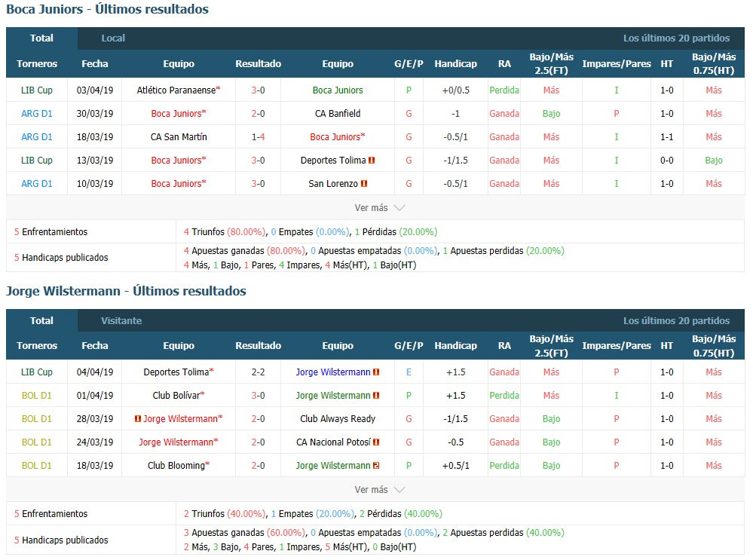The image size is (753, 560).
Task: Open 'Los últimos 20 partidos' in Boca Juniors section
Action: (676, 38)
